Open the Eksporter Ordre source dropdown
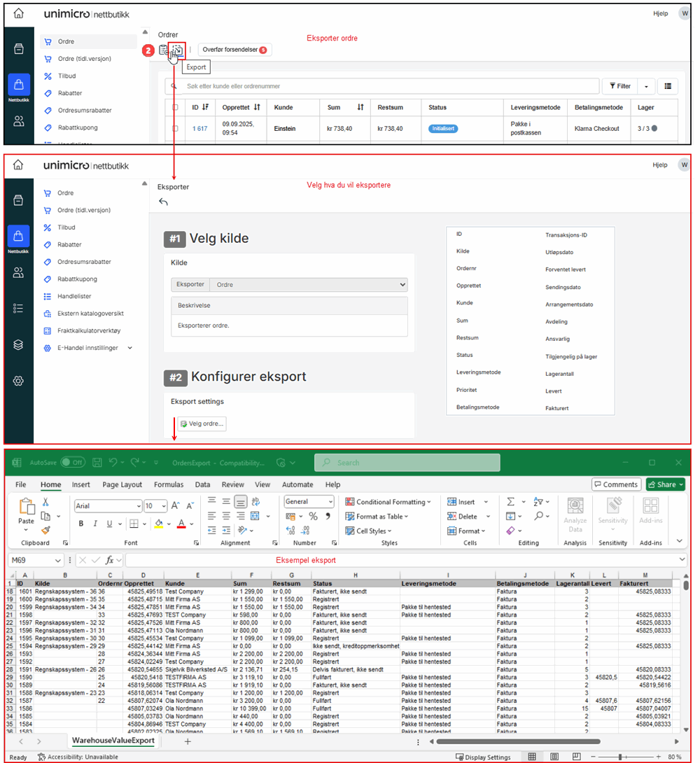This screenshot has height=763, width=700. click(308, 285)
